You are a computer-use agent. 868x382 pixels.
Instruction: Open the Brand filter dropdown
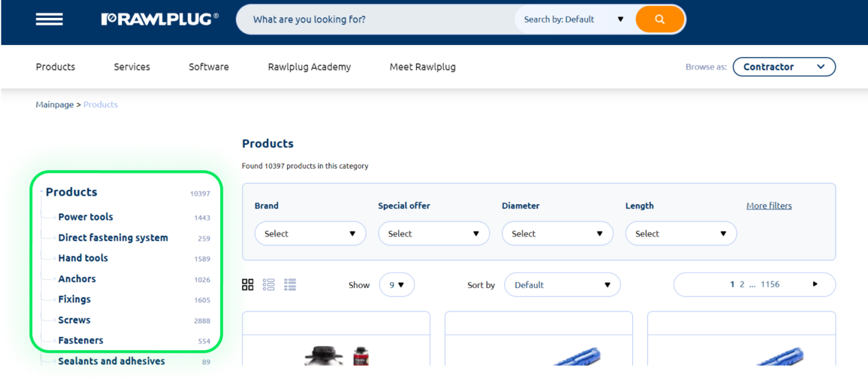[x=310, y=234]
